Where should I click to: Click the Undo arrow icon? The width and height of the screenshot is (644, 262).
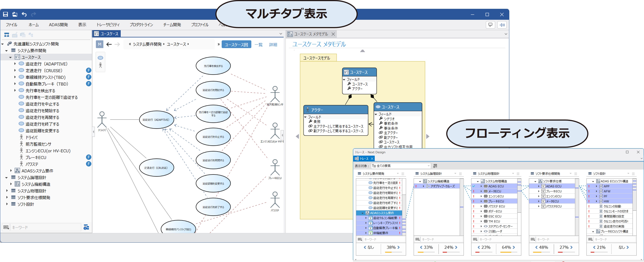tap(24, 15)
